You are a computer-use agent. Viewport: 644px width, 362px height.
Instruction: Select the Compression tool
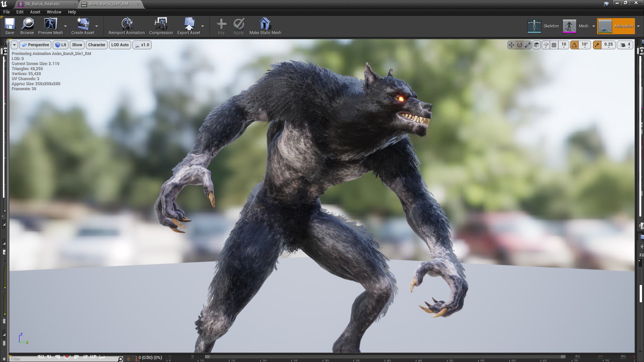(x=161, y=26)
